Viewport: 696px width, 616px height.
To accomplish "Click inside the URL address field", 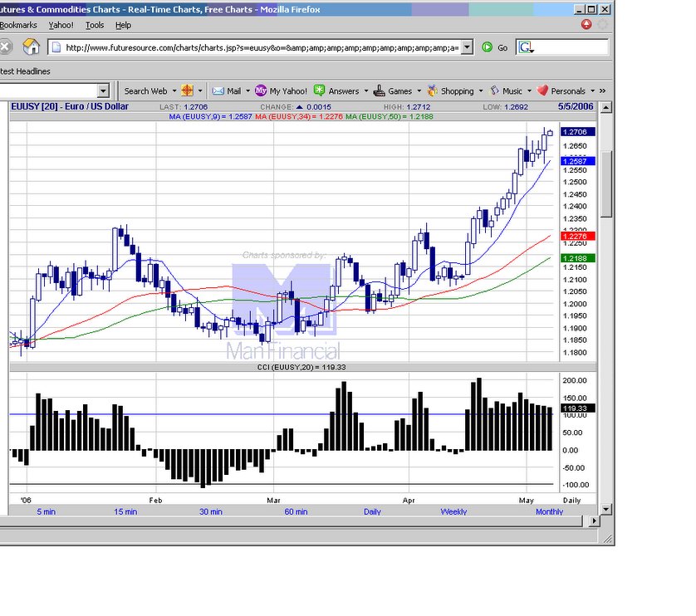I will [x=262, y=47].
